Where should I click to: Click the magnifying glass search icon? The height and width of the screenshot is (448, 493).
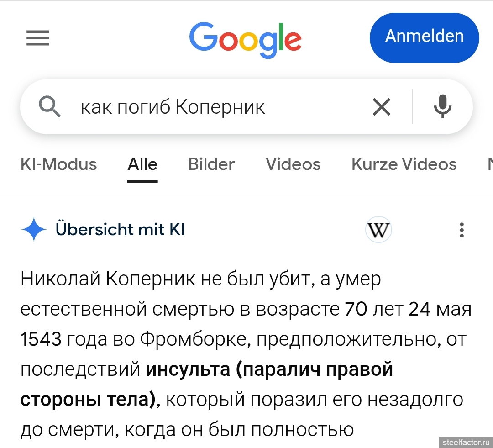[x=50, y=107]
